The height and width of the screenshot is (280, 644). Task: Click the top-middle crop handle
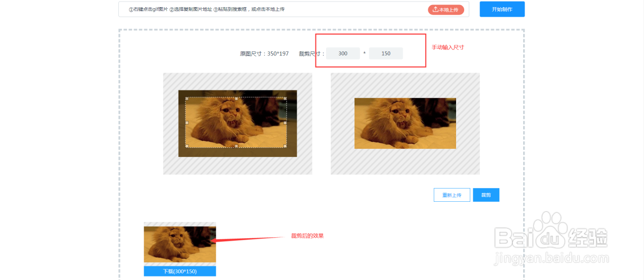click(x=236, y=99)
